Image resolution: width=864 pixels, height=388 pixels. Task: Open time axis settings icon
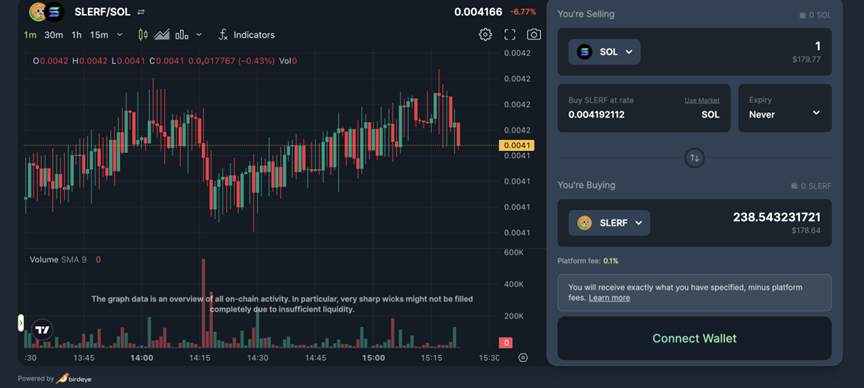point(523,358)
